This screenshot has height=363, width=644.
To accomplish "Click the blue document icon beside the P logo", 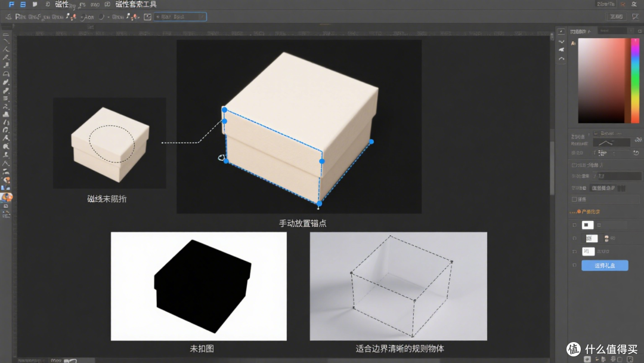I will [23, 4].
